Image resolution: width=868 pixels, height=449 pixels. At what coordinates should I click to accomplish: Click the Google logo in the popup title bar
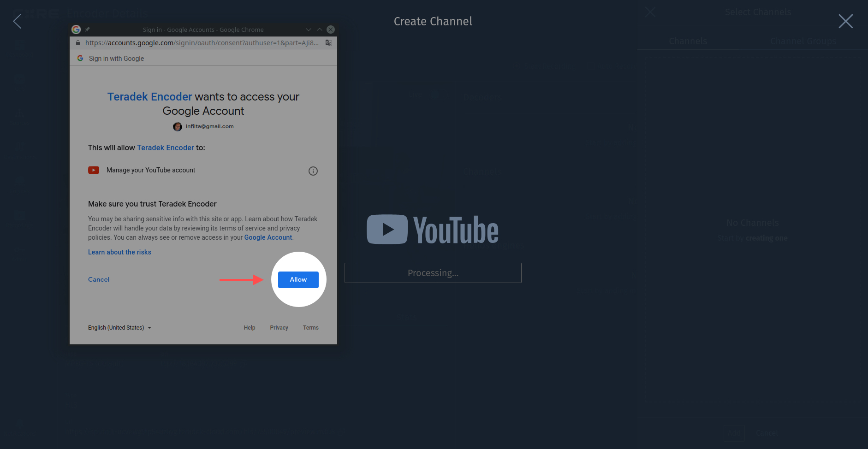pos(76,30)
